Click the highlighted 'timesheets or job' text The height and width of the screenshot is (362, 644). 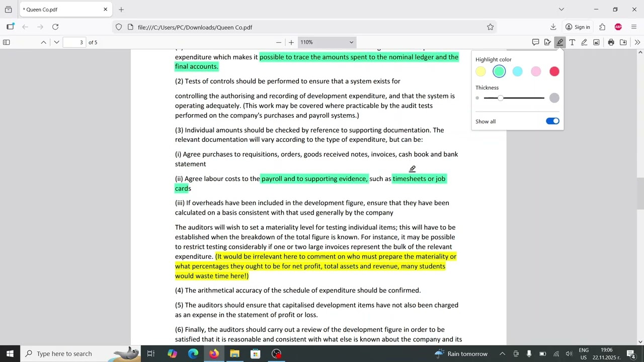[419, 178]
